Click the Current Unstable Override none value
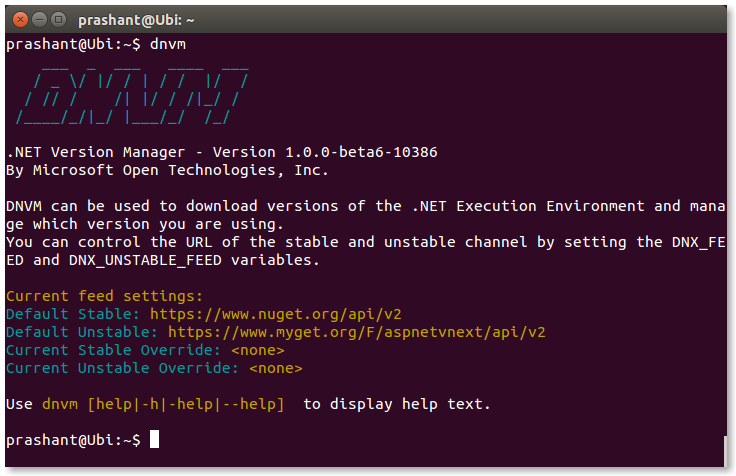 pyautogui.click(x=276, y=369)
